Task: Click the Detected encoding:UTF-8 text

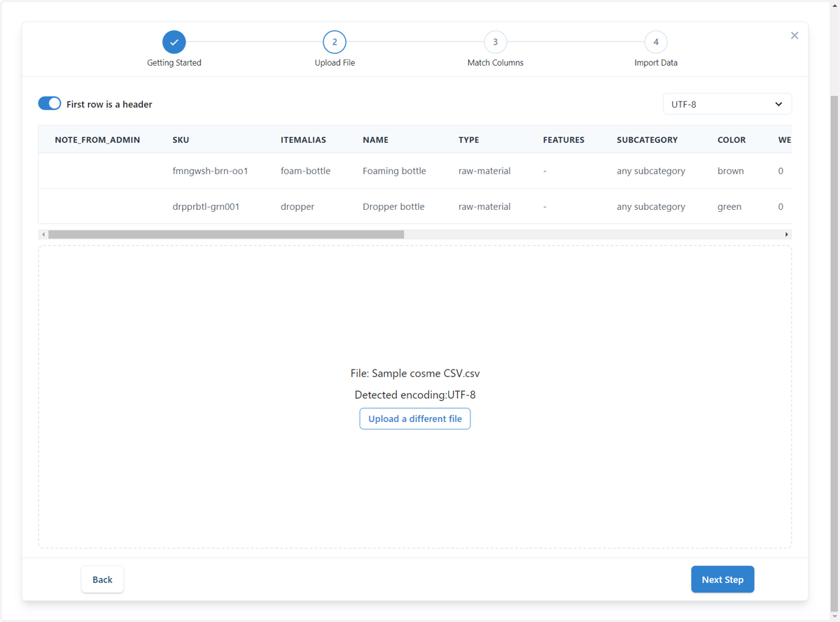Action: [x=415, y=395]
